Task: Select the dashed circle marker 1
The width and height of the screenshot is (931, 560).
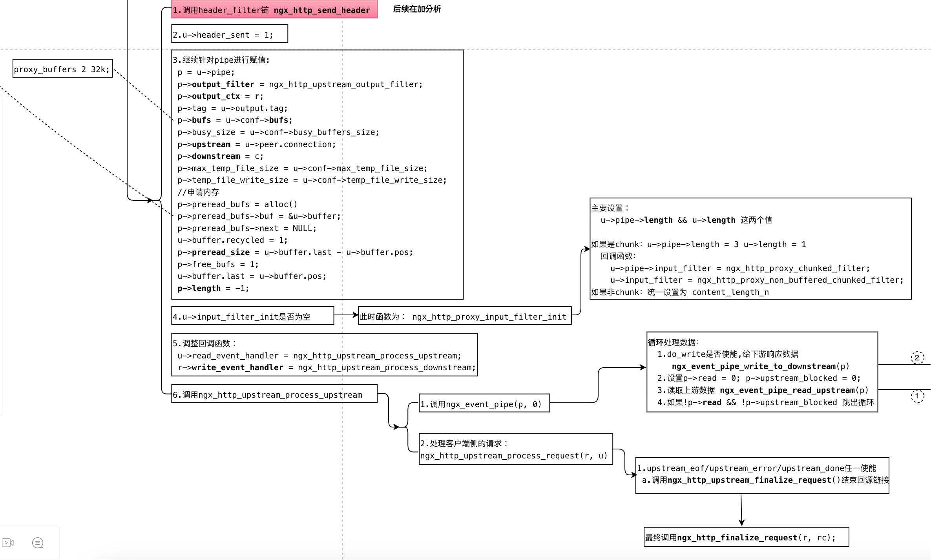Action: (x=917, y=396)
